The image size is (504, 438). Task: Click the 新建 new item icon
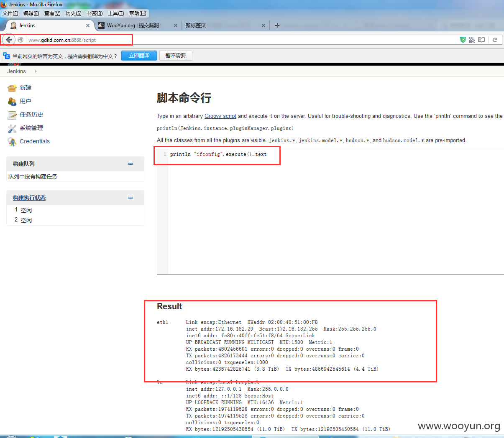[x=12, y=88]
